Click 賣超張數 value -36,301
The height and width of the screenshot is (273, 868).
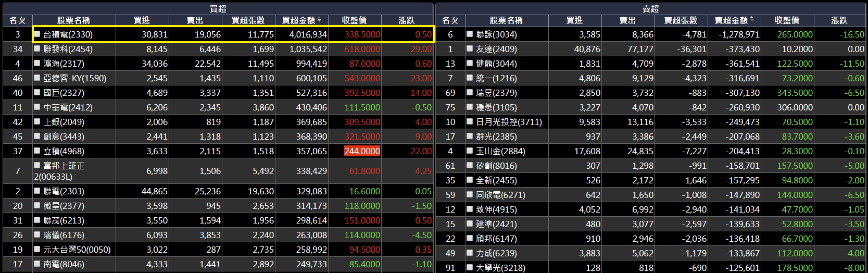[691, 49]
